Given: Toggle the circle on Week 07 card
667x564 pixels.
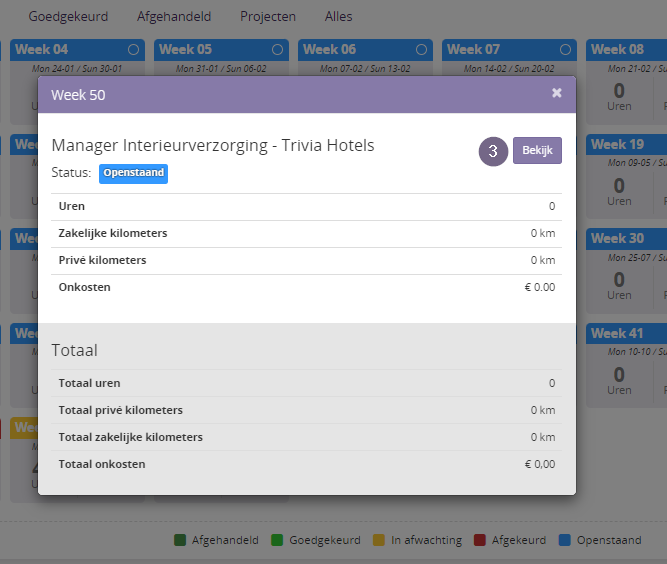Looking at the screenshot, I should click(565, 50).
